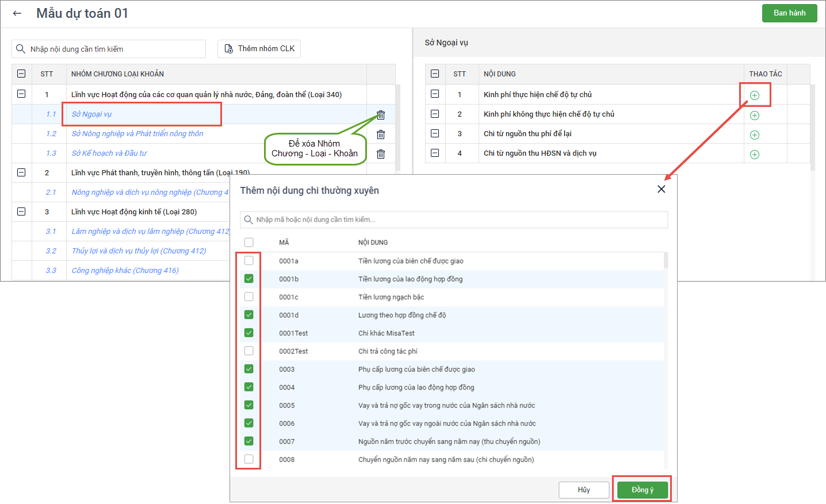Check the box for code 0001a
Viewport: 826px width, 504px height.
pyautogui.click(x=248, y=261)
